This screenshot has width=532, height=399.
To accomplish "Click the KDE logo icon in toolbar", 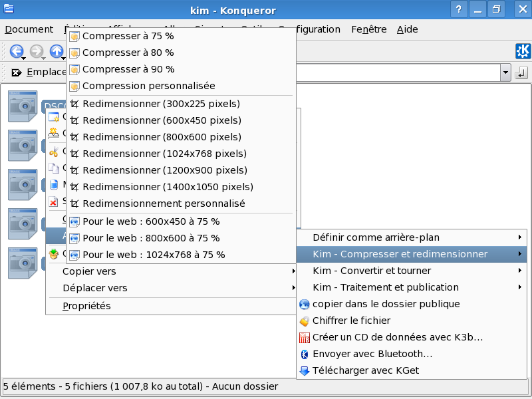I will point(523,51).
